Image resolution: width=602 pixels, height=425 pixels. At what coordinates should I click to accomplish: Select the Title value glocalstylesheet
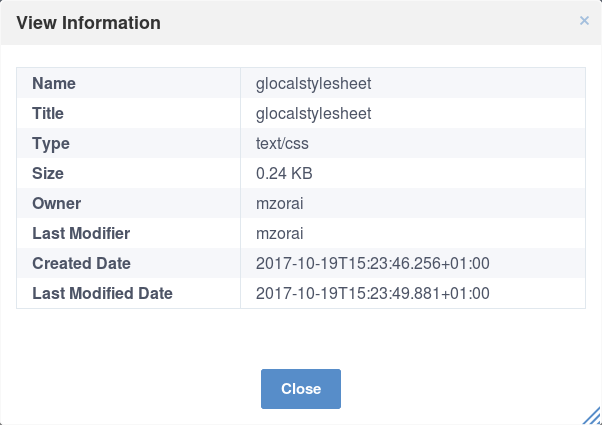(313, 113)
